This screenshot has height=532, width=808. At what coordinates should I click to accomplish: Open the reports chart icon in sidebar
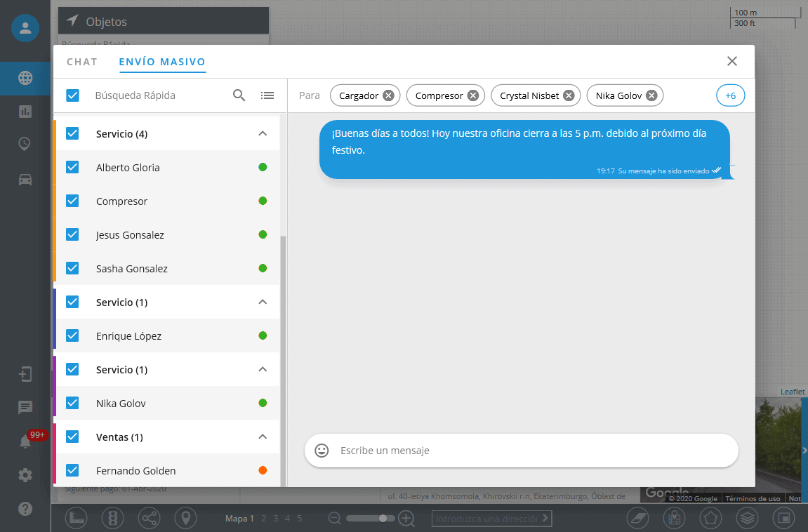[x=25, y=111]
